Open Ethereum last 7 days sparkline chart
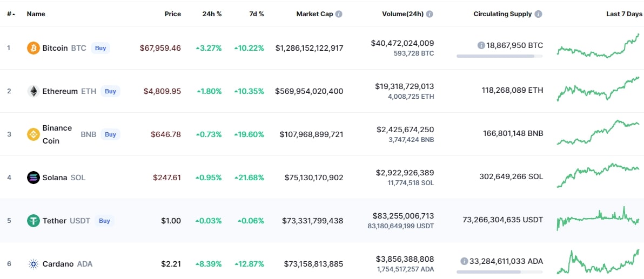The height and width of the screenshot is (279, 644). point(598,89)
